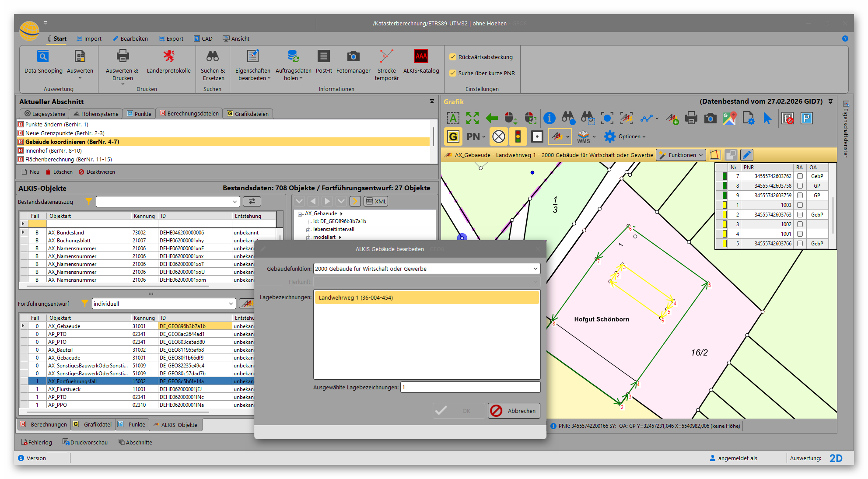The height and width of the screenshot is (479, 868).
Task: Click the blue info icon in Grafik toolbar
Action: pos(549,118)
